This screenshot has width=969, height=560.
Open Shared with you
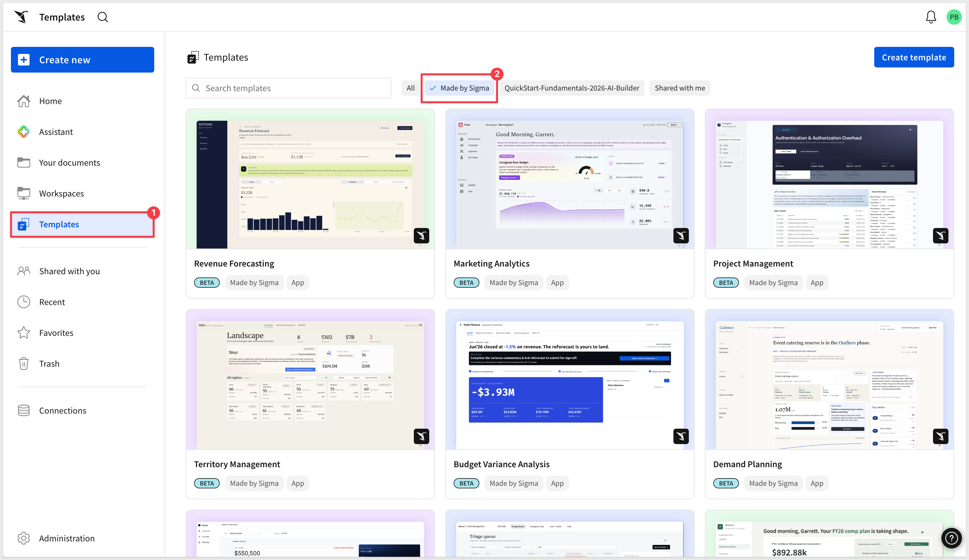point(82,271)
